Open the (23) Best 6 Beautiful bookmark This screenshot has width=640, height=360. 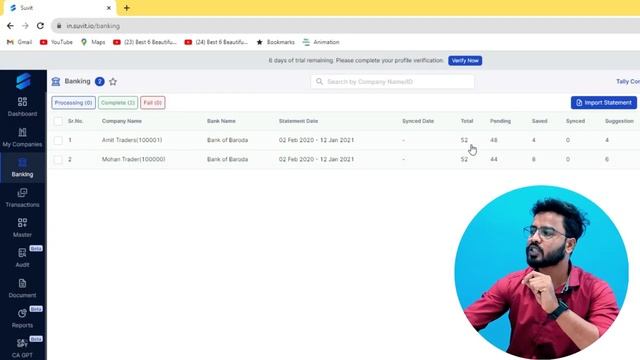point(145,42)
